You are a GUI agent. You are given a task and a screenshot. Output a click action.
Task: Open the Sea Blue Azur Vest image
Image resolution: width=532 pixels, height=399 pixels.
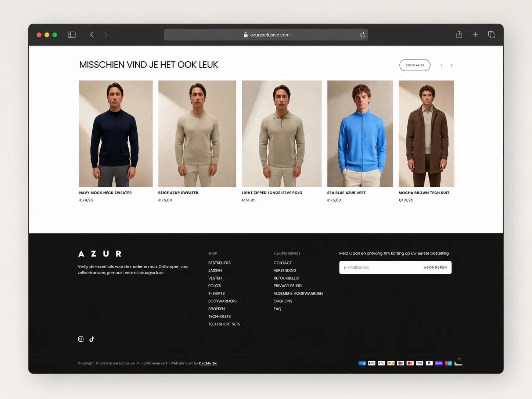360,134
